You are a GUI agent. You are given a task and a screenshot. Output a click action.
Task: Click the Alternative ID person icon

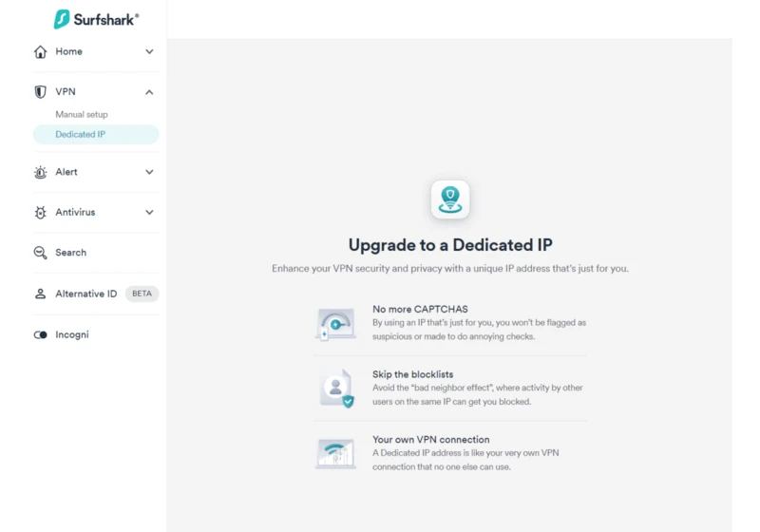click(40, 294)
